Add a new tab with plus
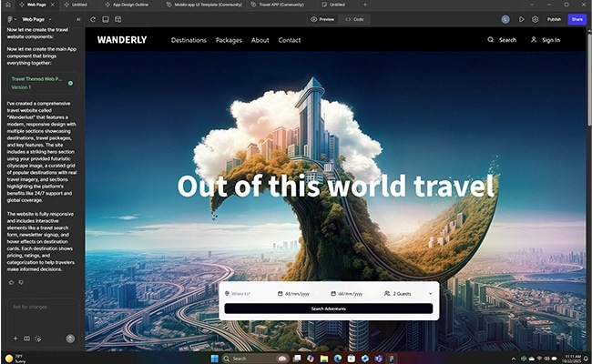592x364 pixels. pyautogui.click(x=364, y=5)
